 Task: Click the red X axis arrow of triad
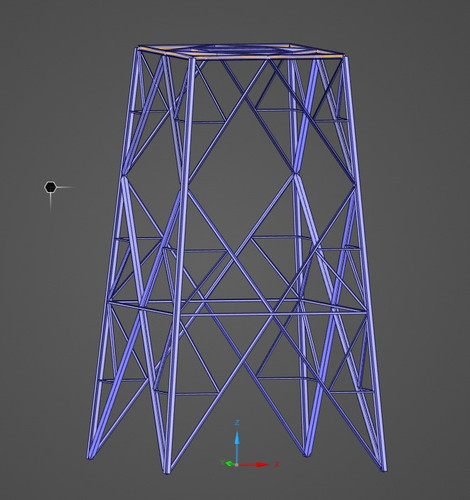(x=254, y=464)
